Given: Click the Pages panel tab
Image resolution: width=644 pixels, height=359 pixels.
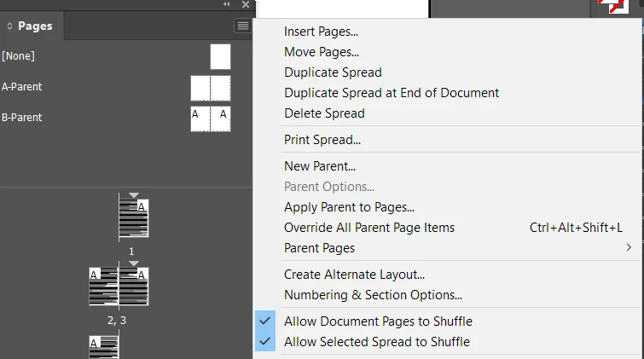Looking at the screenshot, I should point(32,26).
